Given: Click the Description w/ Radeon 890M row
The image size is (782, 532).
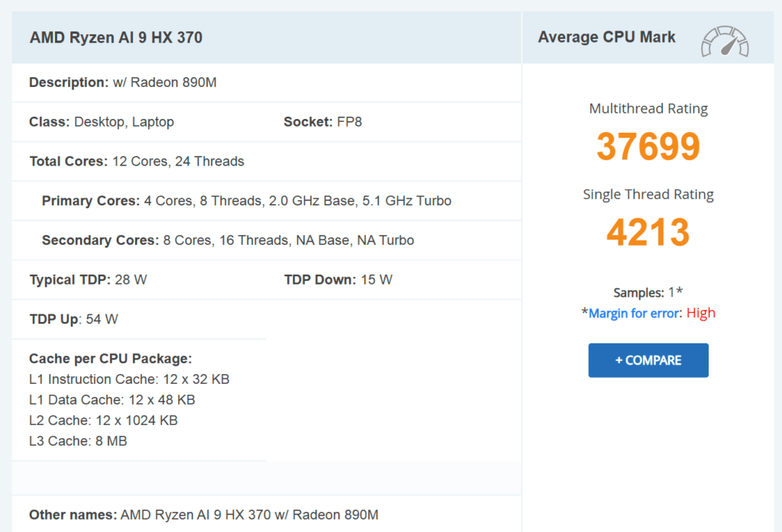Looking at the screenshot, I should [x=267, y=82].
